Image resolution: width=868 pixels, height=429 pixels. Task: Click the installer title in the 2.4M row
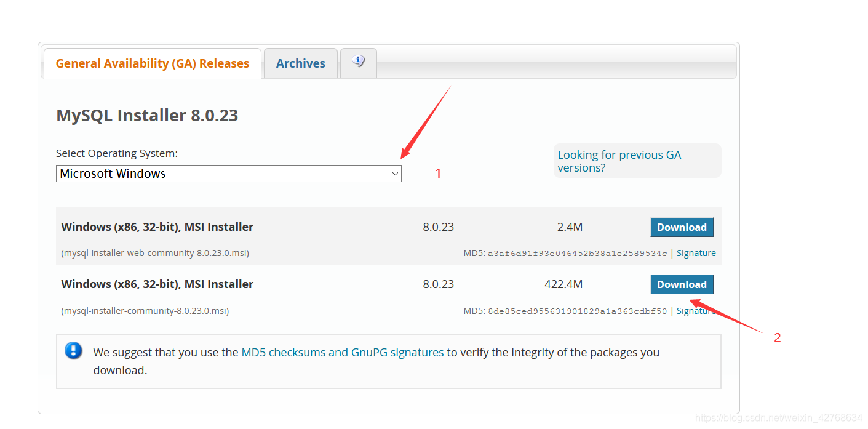[x=157, y=227]
